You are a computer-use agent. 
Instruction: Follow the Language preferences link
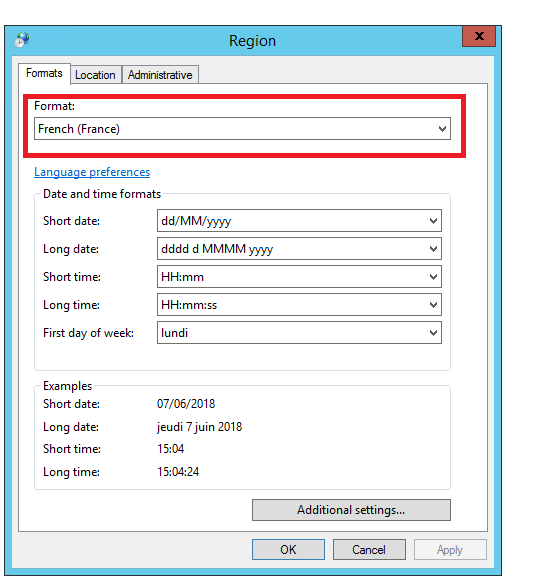[x=92, y=172]
